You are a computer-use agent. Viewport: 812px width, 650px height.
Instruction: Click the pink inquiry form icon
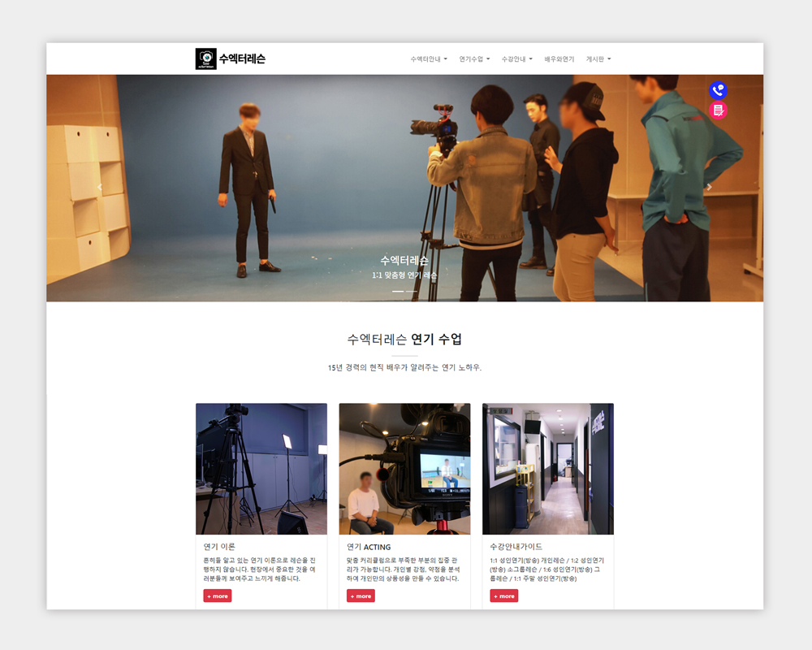[x=718, y=110]
